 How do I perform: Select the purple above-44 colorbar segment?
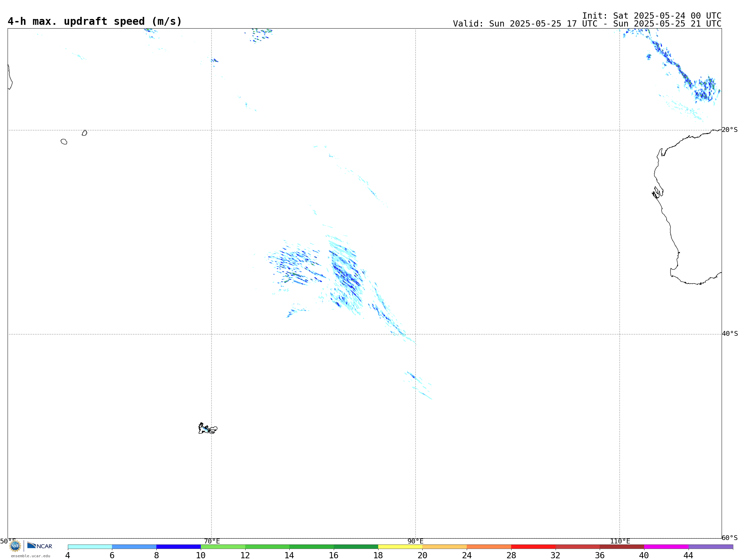(x=711, y=547)
